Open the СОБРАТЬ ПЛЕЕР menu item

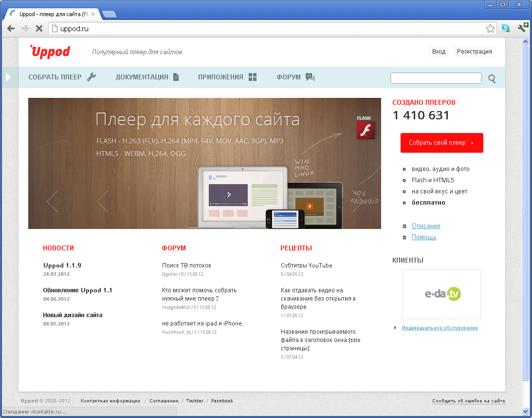point(62,77)
